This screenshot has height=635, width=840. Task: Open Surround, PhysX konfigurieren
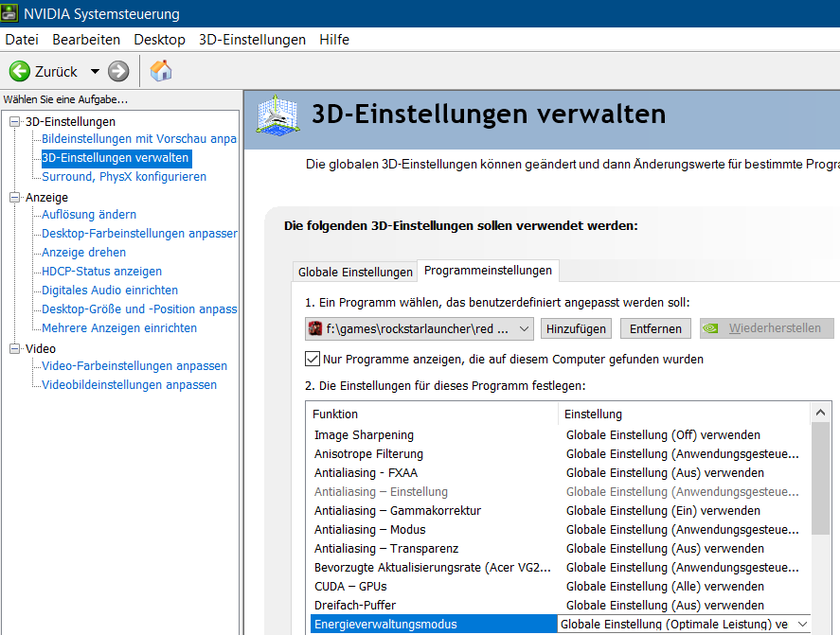[x=124, y=177]
